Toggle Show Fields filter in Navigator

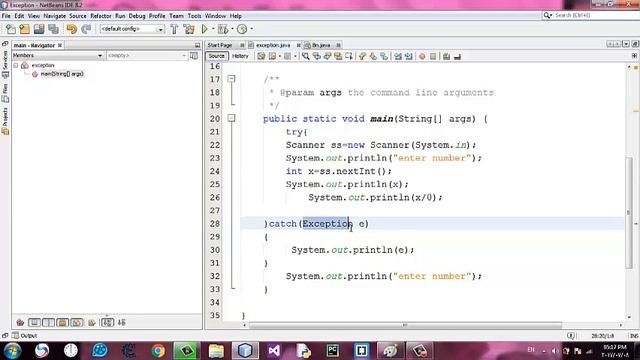34,322
